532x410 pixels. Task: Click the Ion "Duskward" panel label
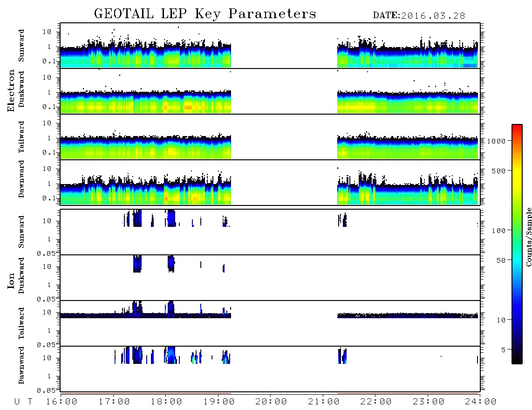(x=21, y=275)
